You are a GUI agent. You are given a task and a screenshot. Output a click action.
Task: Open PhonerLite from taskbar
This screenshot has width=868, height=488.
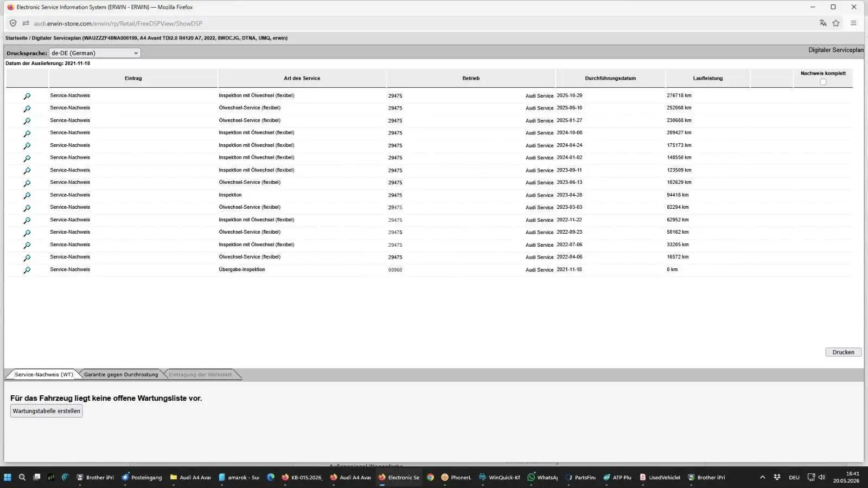[x=456, y=477]
